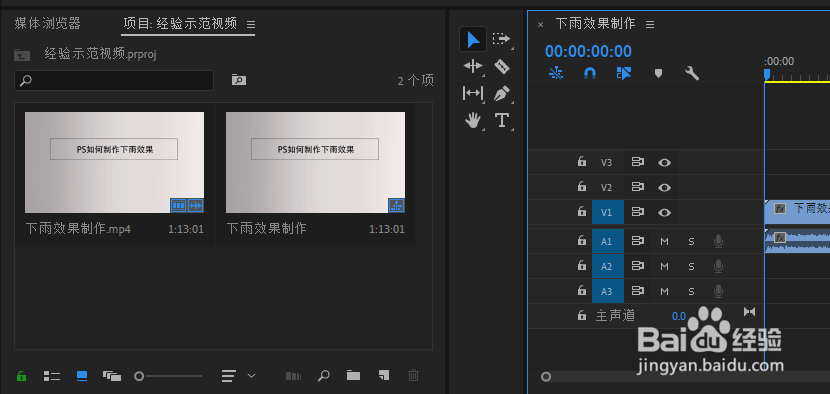
Task: Toggle A1 track lock
Action: tap(582, 241)
